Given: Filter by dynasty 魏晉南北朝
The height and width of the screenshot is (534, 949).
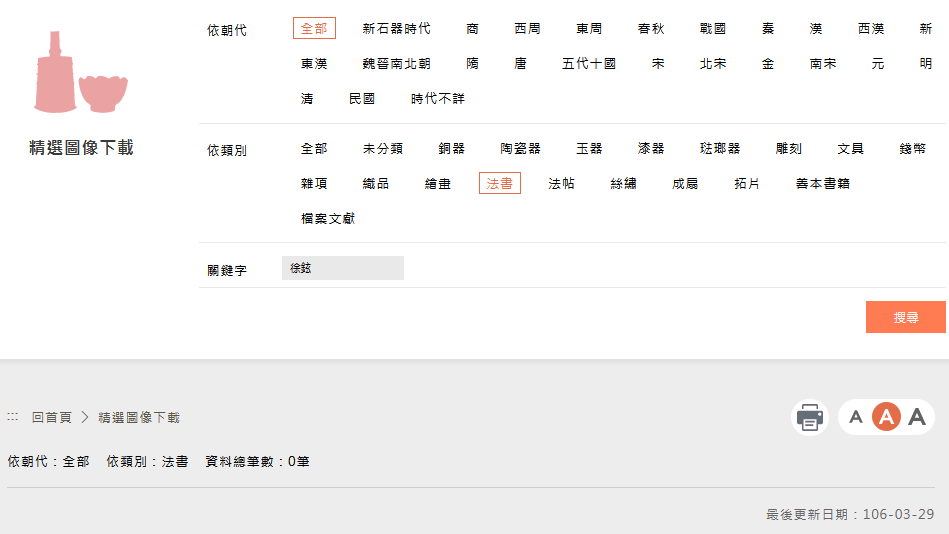Looking at the screenshot, I should (x=396, y=64).
